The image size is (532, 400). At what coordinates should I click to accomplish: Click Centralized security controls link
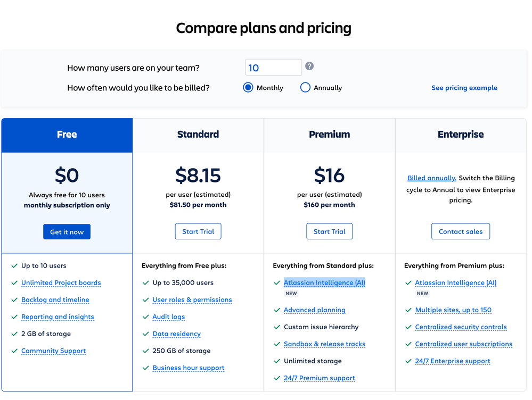[x=461, y=327]
